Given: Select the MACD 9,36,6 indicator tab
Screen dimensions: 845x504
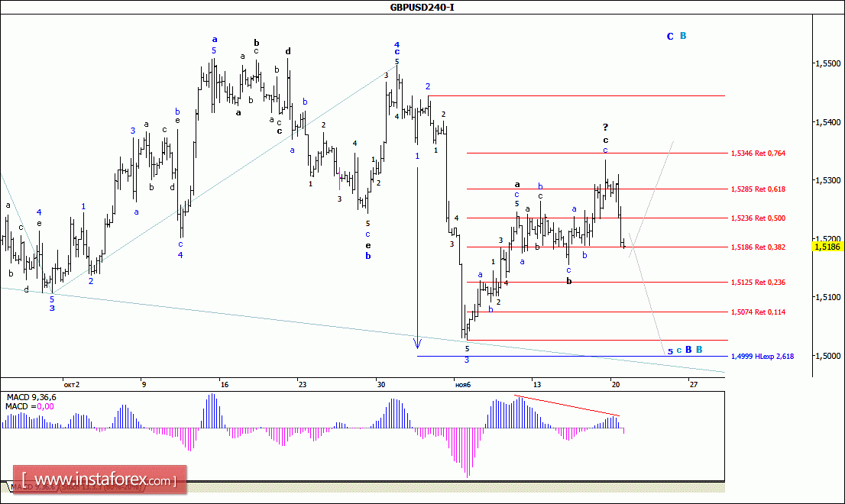Looking at the screenshot, I should (34, 486).
